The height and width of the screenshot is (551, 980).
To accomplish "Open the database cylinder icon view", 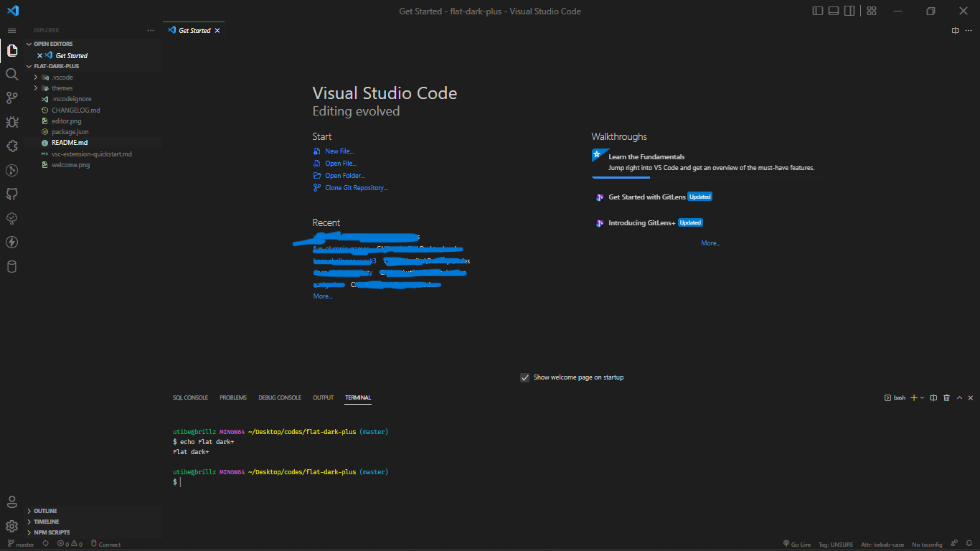I will point(11,267).
